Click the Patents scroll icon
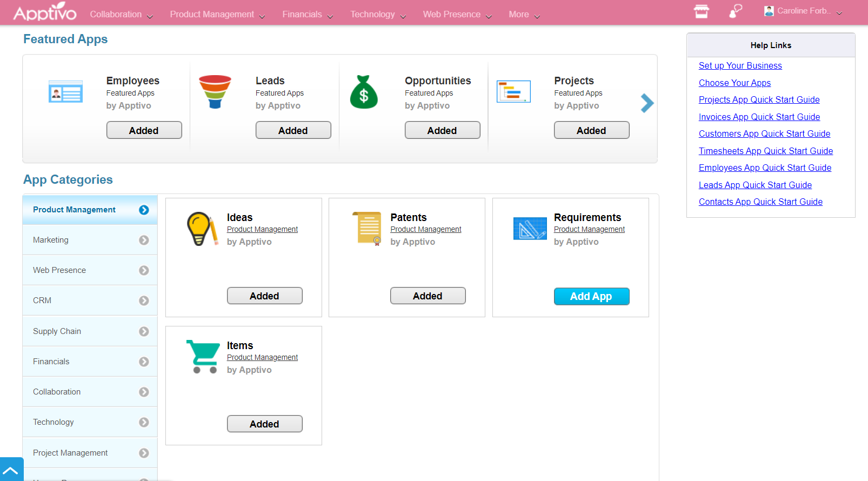 point(366,228)
